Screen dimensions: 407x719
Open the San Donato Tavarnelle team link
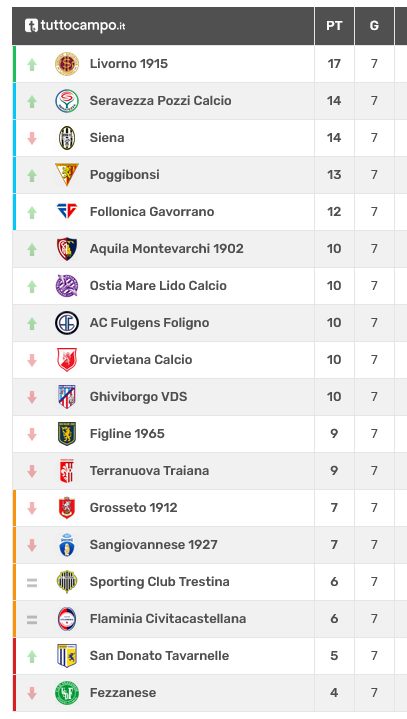coord(159,656)
